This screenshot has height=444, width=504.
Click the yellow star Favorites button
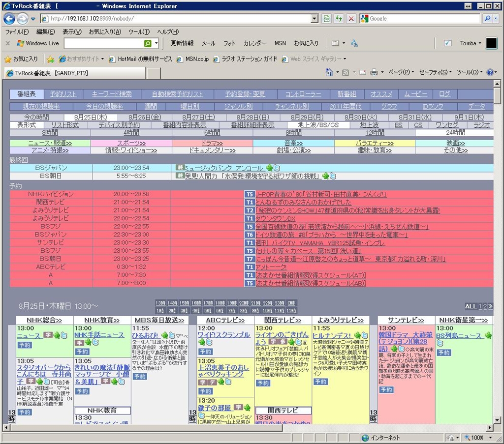tap(8, 59)
